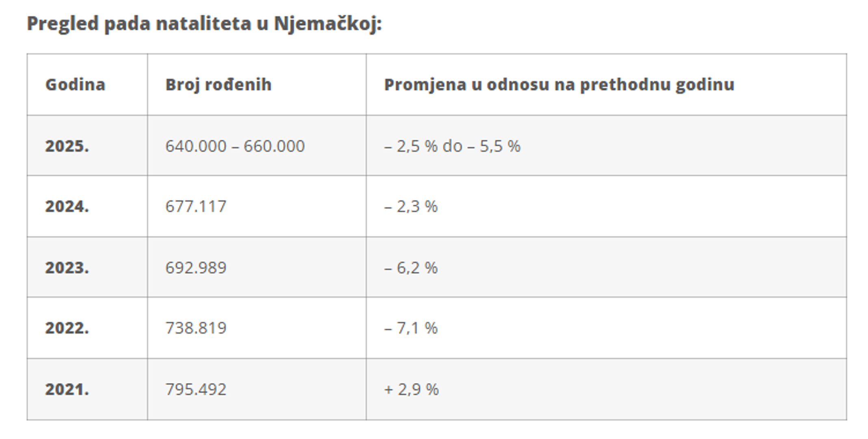This screenshot has width=868, height=439.
Task: Select the year cell "2022."
Action: pyautogui.click(x=67, y=328)
